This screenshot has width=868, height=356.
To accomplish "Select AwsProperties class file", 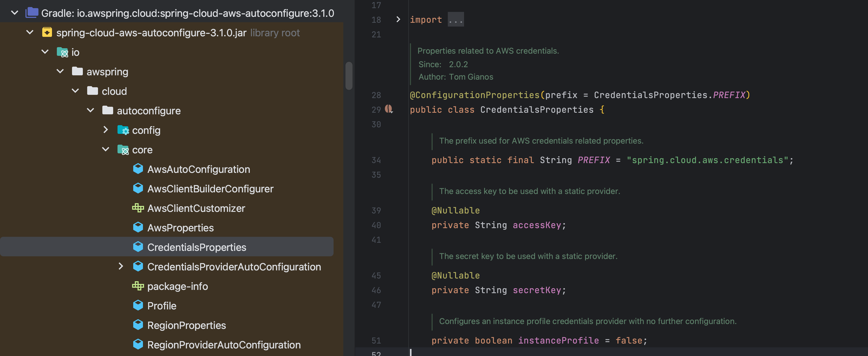I will click(x=180, y=228).
